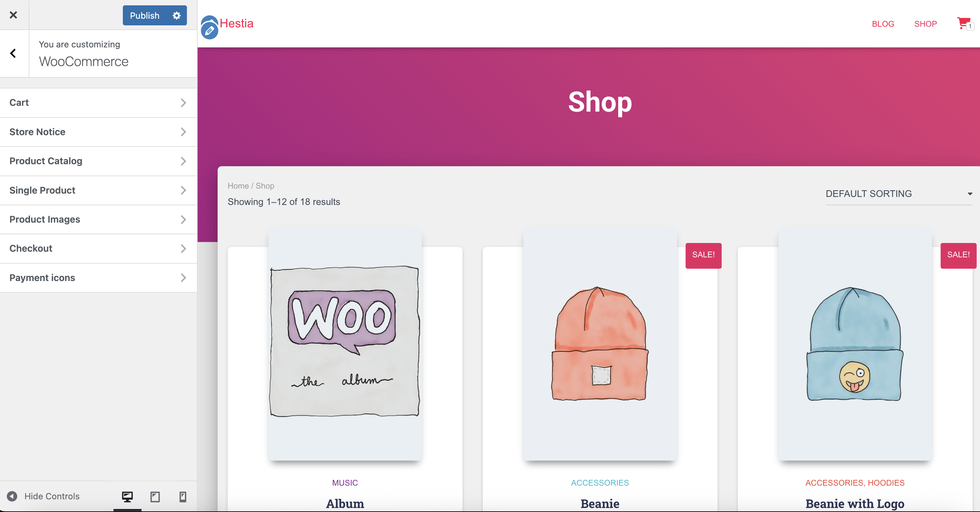Open the Product Images settings
980x512 pixels.
tap(98, 220)
